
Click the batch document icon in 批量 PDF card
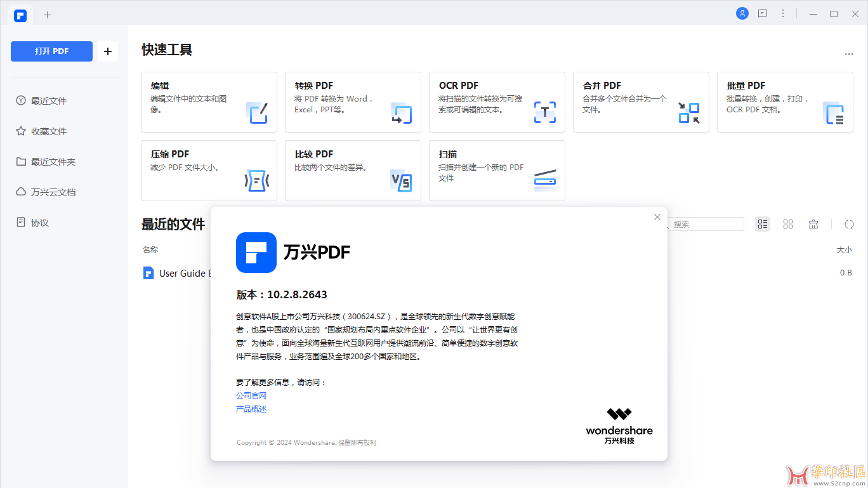(x=833, y=112)
